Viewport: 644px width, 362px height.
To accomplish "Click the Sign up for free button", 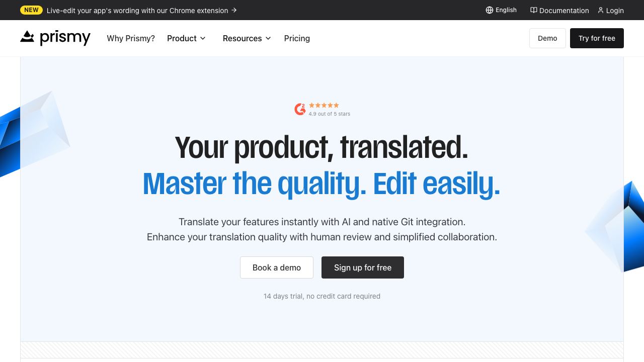I will [x=363, y=267].
